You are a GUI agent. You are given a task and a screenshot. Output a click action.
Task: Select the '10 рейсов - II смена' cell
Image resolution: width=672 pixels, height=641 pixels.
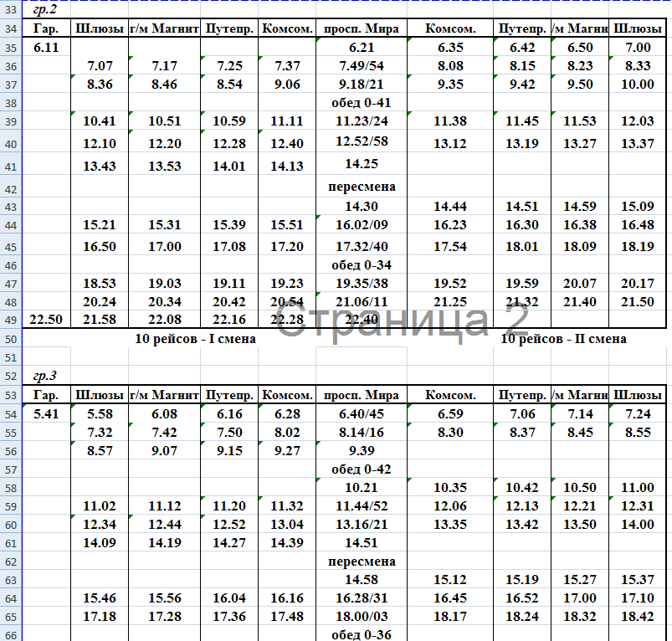[563, 339]
